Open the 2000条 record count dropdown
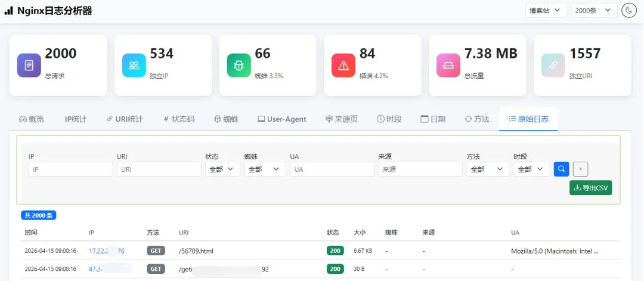The width and height of the screenshot is (644, 281). pyautogui.click(x=594, y=11)
